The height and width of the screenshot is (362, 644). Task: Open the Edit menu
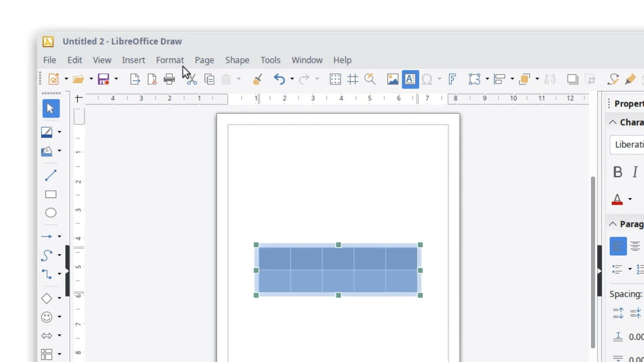coord(74,60)
